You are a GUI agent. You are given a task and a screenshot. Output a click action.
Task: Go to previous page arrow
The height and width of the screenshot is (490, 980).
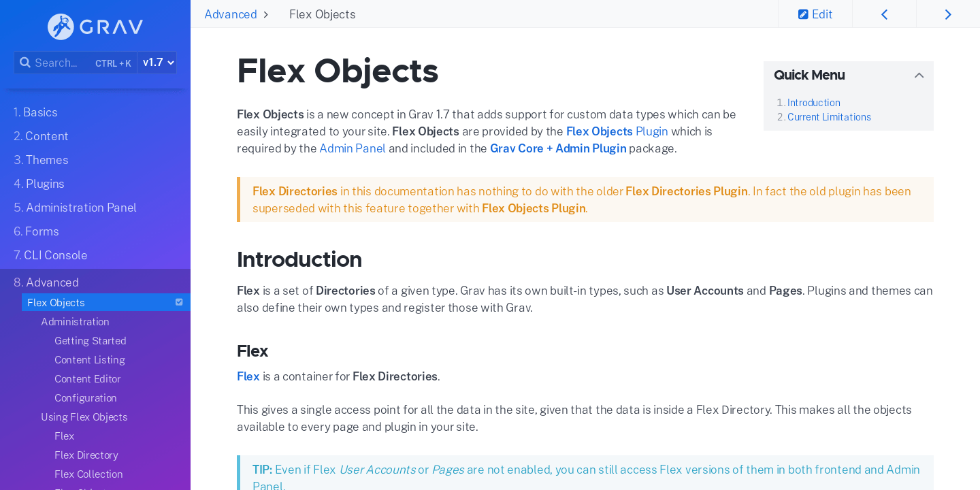click(x=884, y=14)
